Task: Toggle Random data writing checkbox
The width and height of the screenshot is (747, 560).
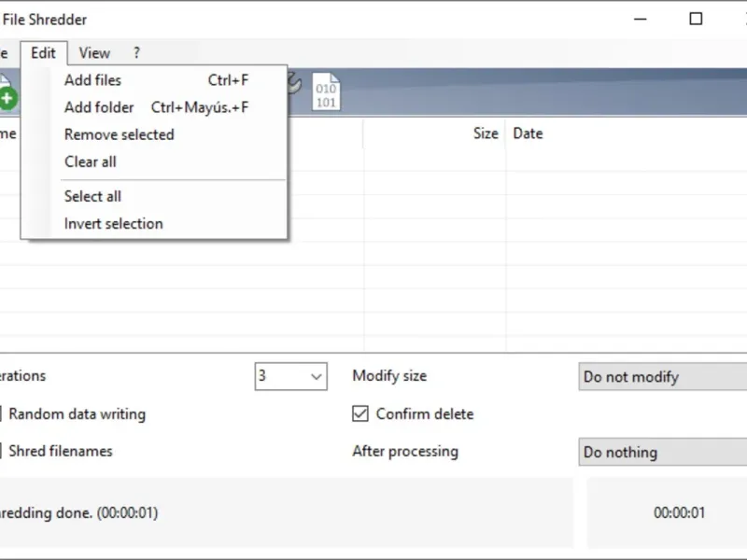Action: pos(2,413)
